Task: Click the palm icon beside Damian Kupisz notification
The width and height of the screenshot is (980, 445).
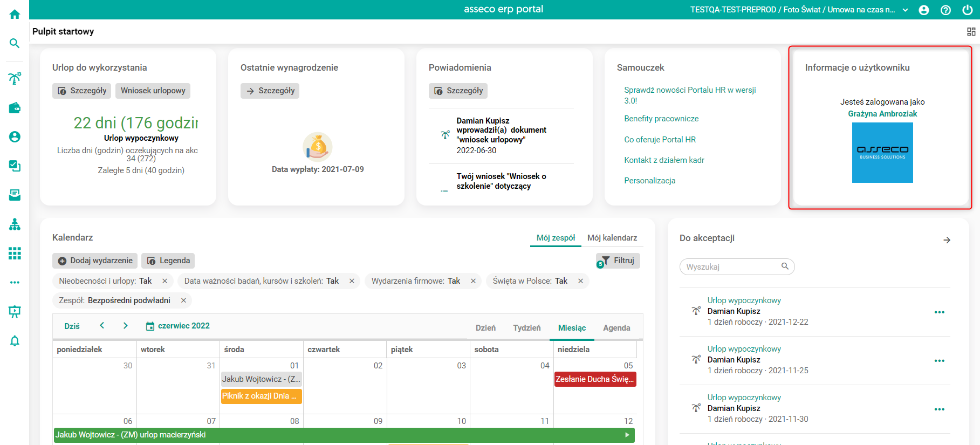Action: [x=445, y=135]
